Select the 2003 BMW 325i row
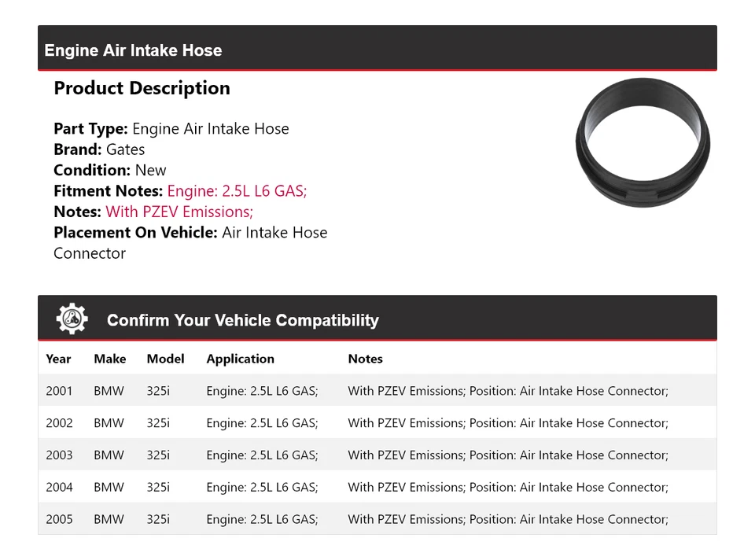This screenshot has height=560, width=755. coord(377,455)
